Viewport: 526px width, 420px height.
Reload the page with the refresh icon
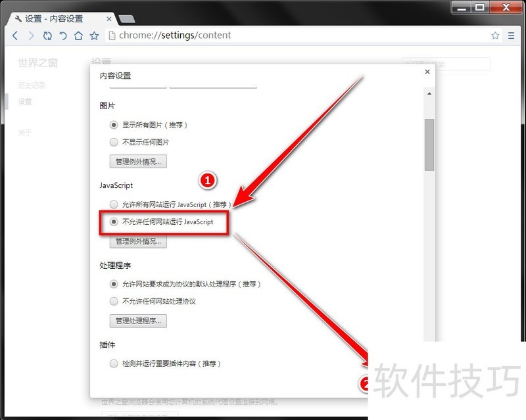tap(47, 35)
